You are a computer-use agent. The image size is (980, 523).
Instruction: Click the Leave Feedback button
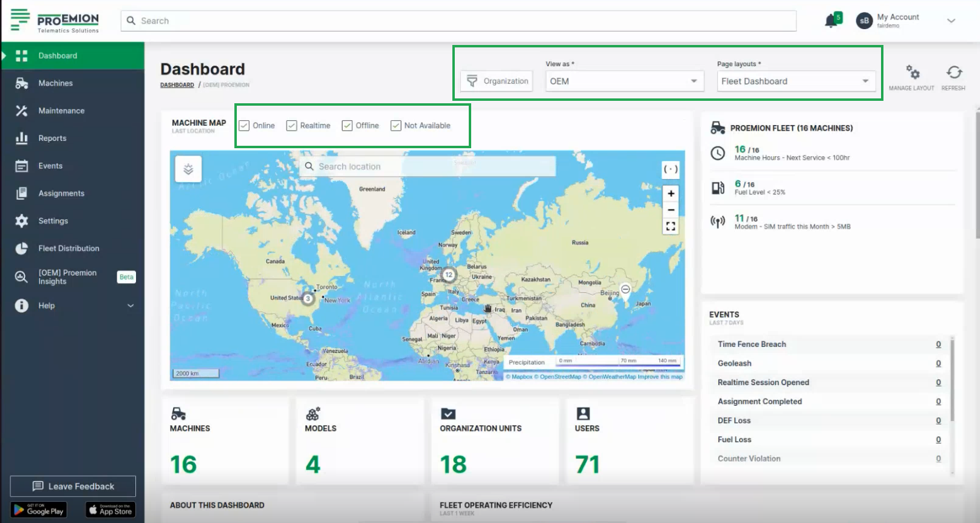pos(73,487)
